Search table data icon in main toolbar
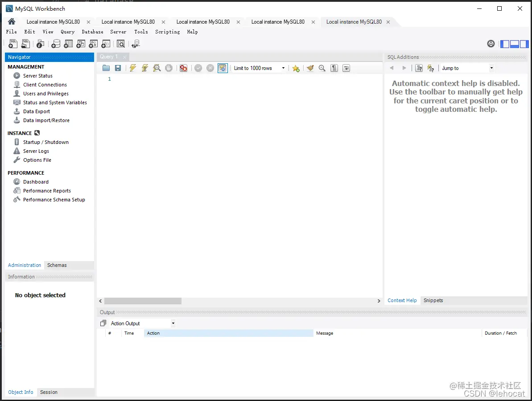 [x=121, y=44]
